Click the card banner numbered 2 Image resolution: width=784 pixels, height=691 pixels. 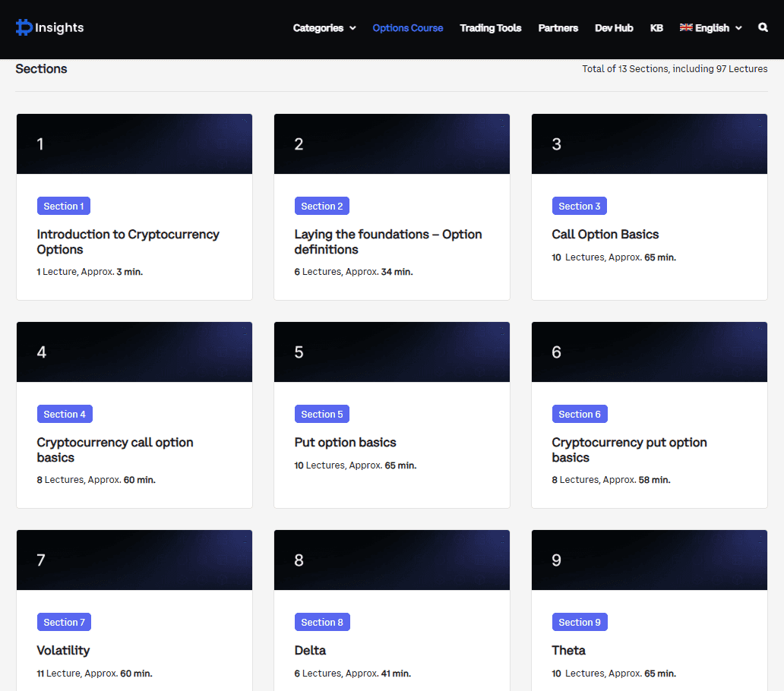392,144
